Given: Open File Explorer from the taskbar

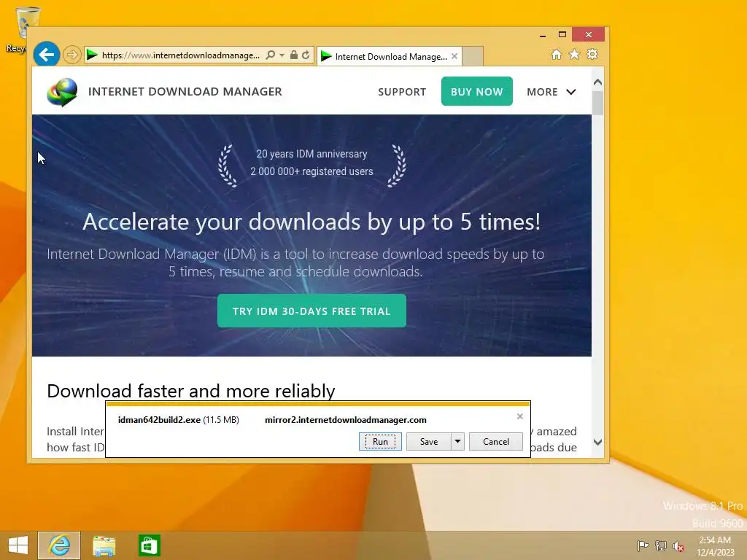Looking at the screenshot, I should click(104, 545).
